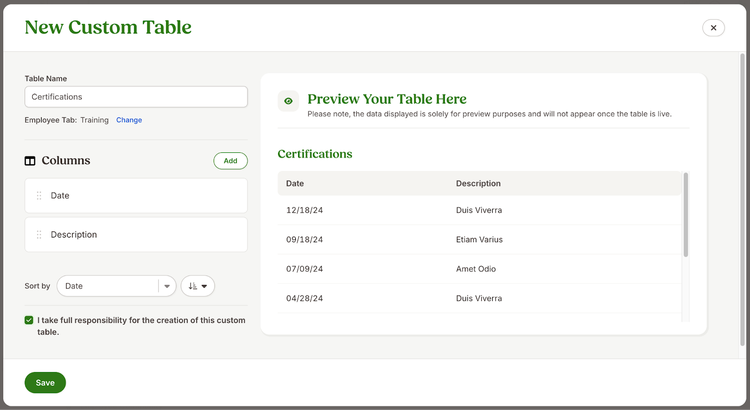The image size is (750, 410).
Task: Click the dialog's main vertical scrollbar
Action: click(742, 199)
